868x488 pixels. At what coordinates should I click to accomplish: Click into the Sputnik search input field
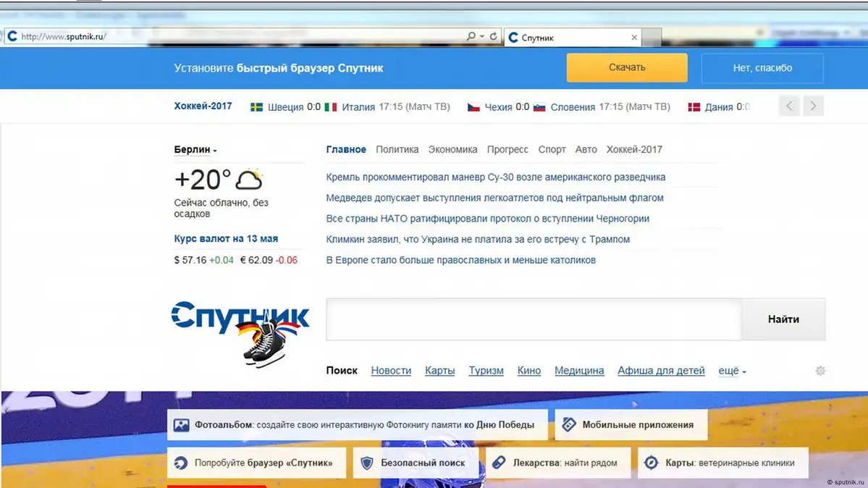tap(533, 319)
